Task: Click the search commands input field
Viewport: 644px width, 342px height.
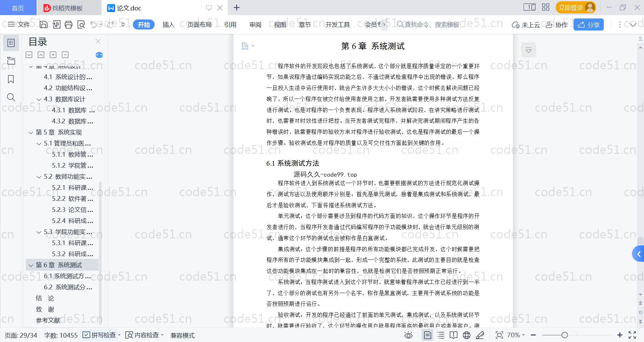Action: (x=433, y=24)
